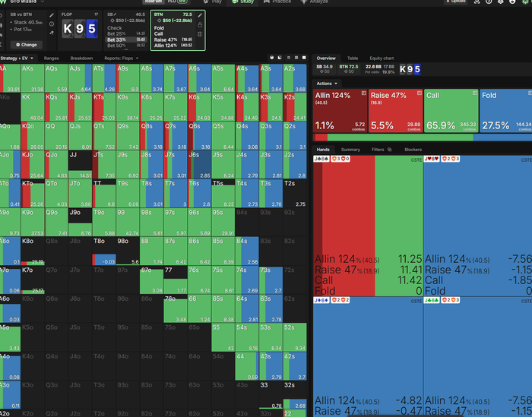Open table icon on Raise 47% card
The width and height of the screenshot is (532, 417).
419,93
